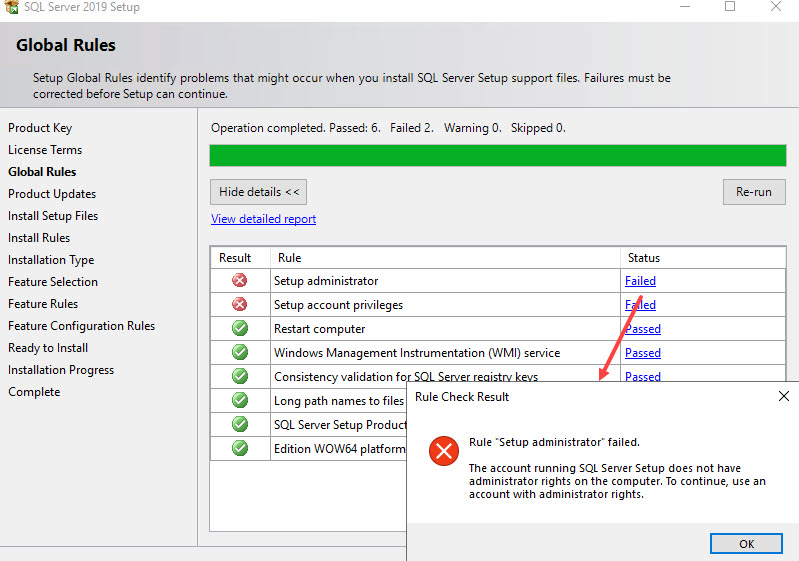Select Feature Configuration Rules step in sidebar
The width and height of the screenshot is (799, 561).
pyautogui.click(x=82, y=326)
